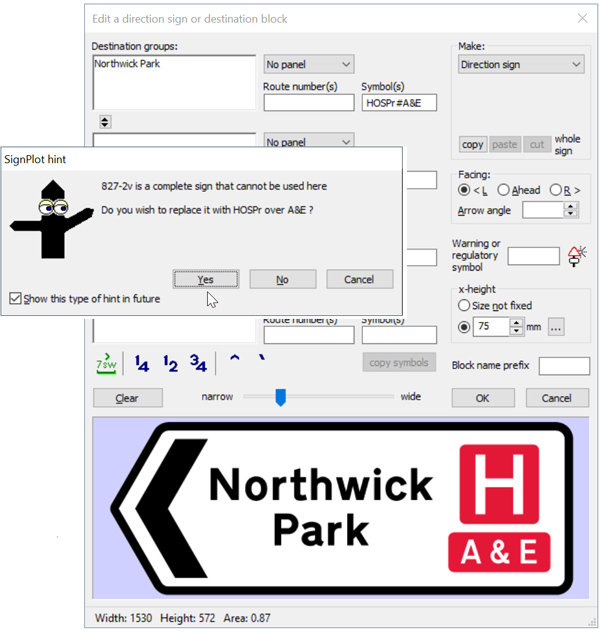Screen dimensions: 600x636
Task: Click the up/down reorder arrows below destination list
Action: tap(106, 122)
